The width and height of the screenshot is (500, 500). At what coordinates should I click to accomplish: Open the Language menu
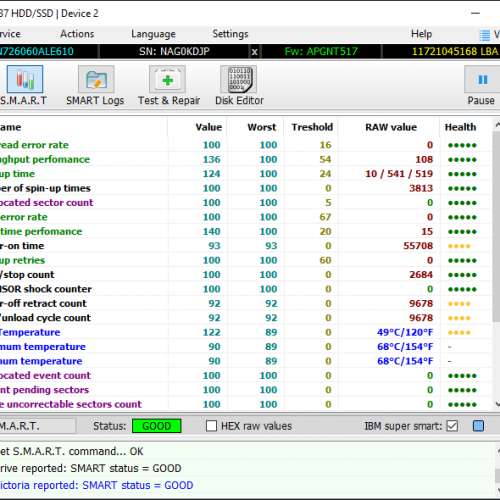point(153,34)
